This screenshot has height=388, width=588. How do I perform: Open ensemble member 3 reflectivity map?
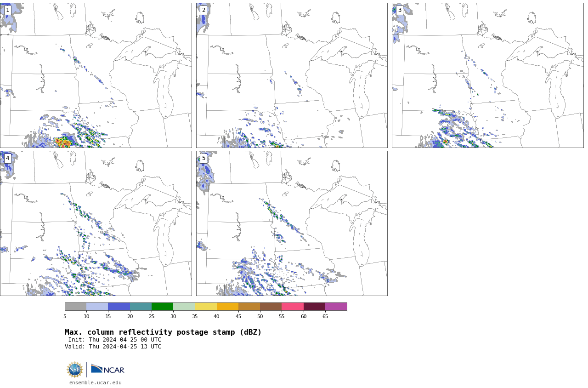tap(487, 75)
